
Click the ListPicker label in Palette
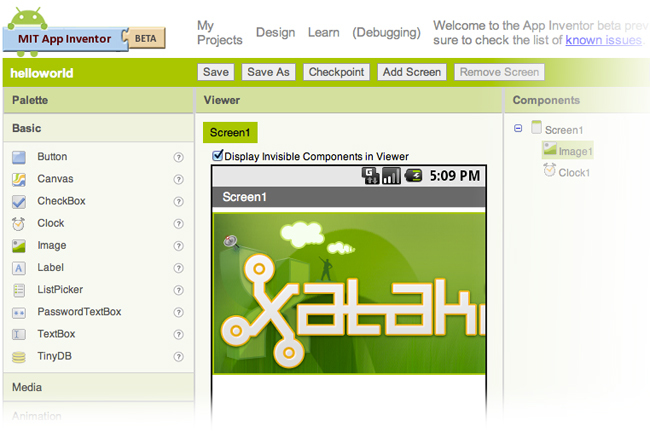click(x=60, y=289)
